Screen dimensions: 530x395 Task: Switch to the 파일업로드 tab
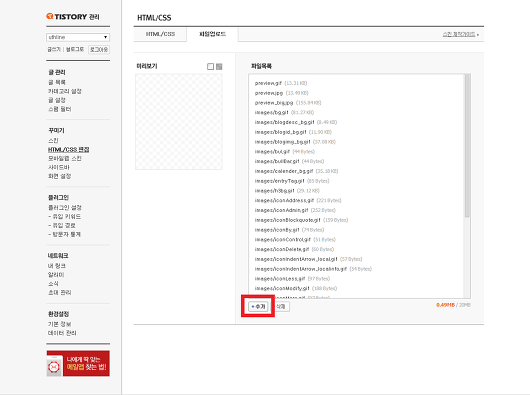click(x=212, y=34)
